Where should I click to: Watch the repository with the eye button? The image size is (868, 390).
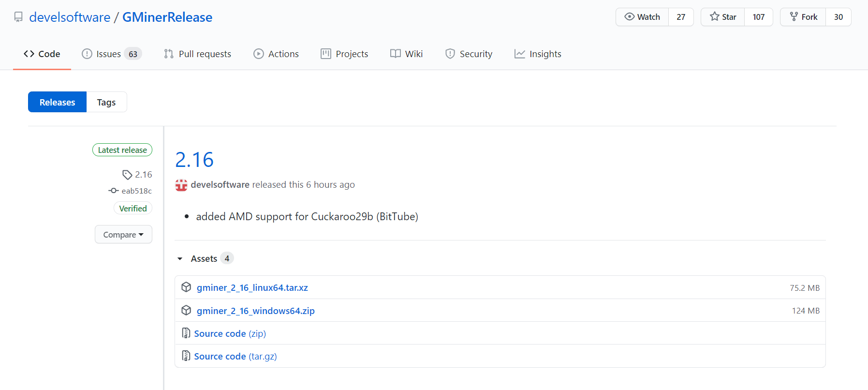click(x=642, y=17)
